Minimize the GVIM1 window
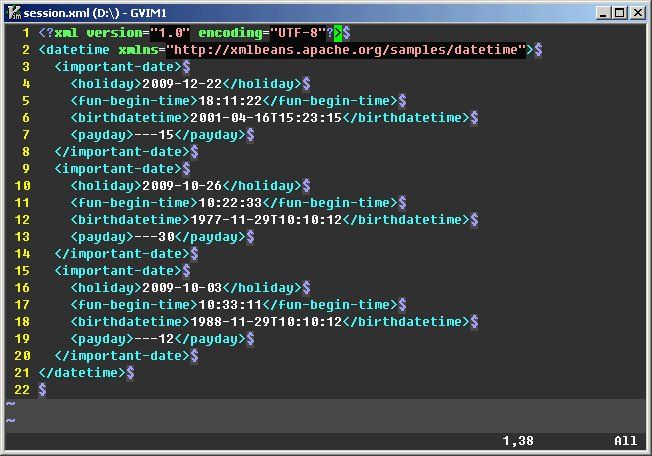The height and width of the screenshot is (456, 652). (603, 13)
